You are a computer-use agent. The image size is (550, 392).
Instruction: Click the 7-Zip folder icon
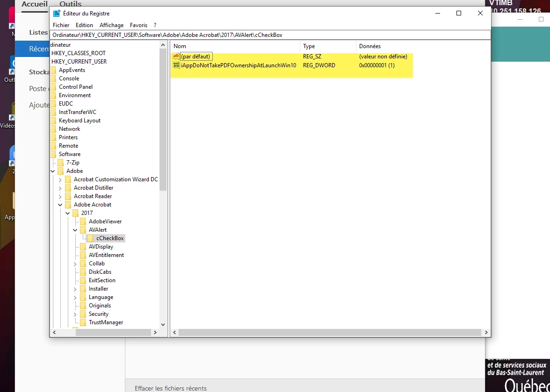click(60, 163)
